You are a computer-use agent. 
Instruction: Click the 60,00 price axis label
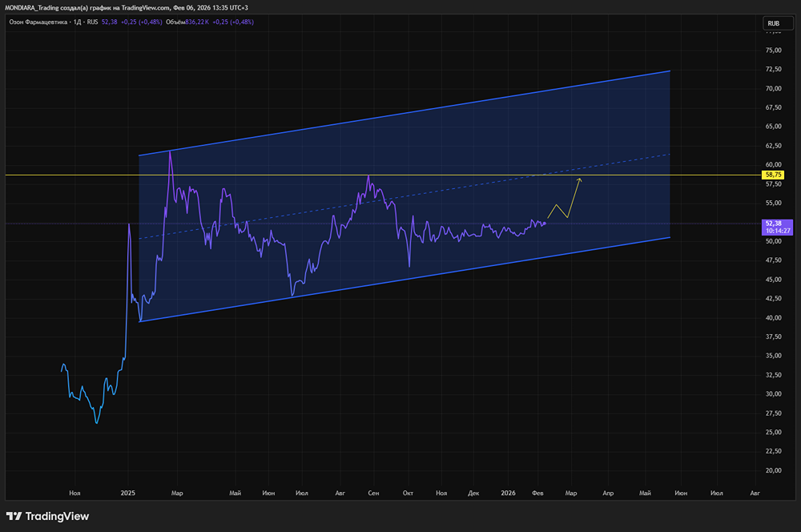tap(774, 164)
